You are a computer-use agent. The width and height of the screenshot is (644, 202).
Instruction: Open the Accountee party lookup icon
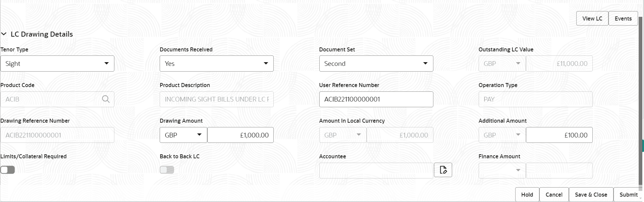(443, 170)
